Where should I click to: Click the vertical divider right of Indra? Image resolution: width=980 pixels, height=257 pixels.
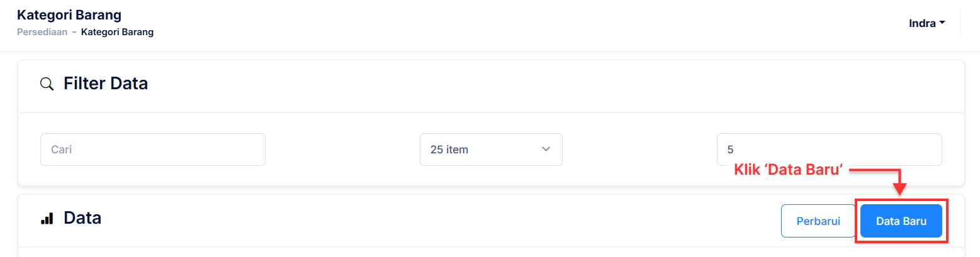click(x=960, y=23)
